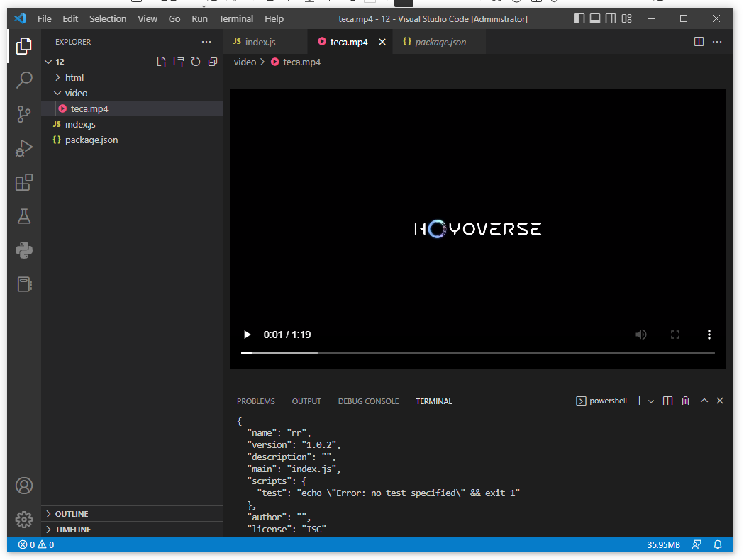Open the customize layout control
The height and width of the screenshot is (560, 744).
click(627, 18)
